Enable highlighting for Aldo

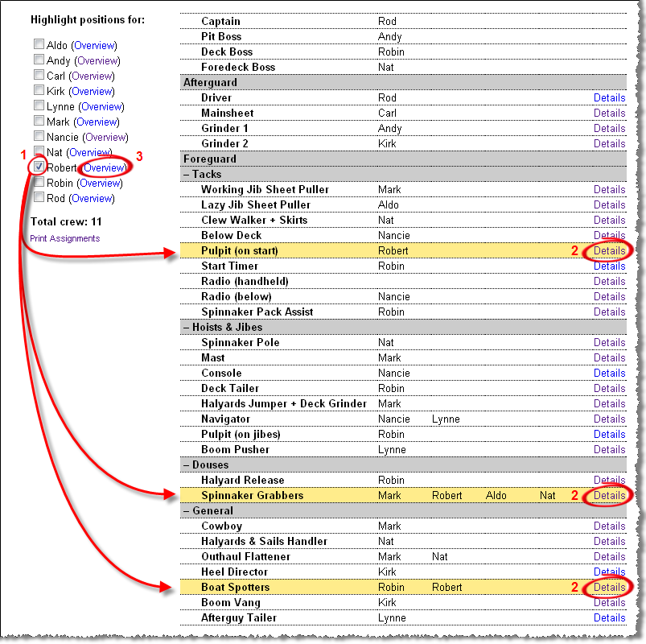(39, 45)
